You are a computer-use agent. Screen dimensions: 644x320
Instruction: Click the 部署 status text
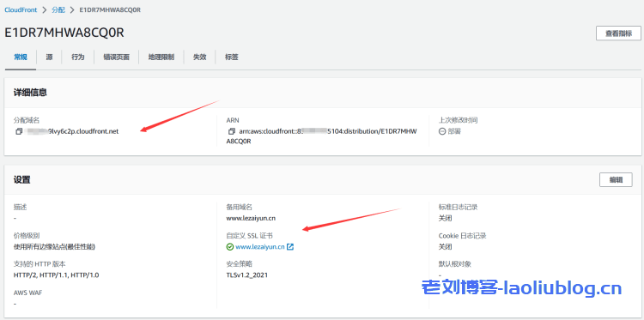(x=454, y=132)
